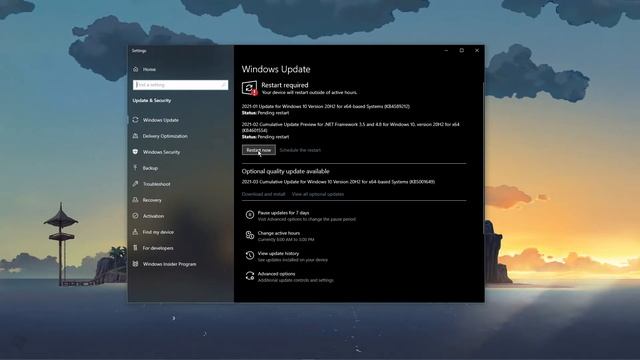Open Delivery Optimization settings
This screenshot has width=640, height=360.
(x=165, y=136)
